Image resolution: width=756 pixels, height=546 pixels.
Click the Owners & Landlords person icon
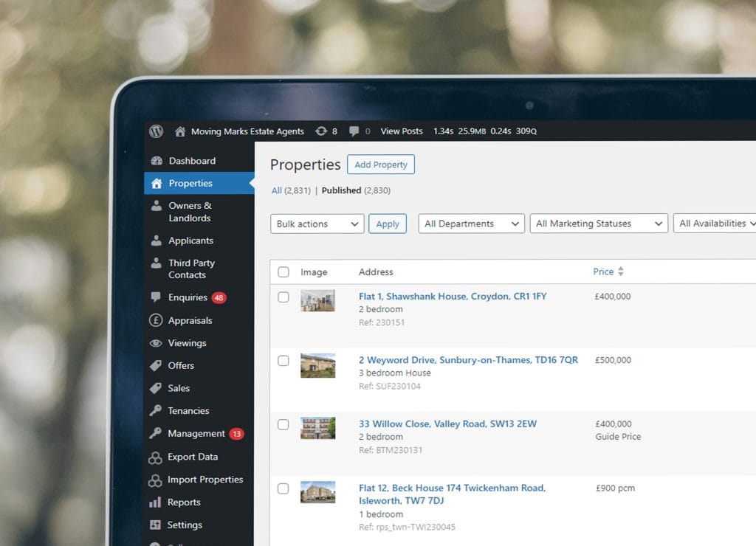pyautogui.click(x=157, y=206)
